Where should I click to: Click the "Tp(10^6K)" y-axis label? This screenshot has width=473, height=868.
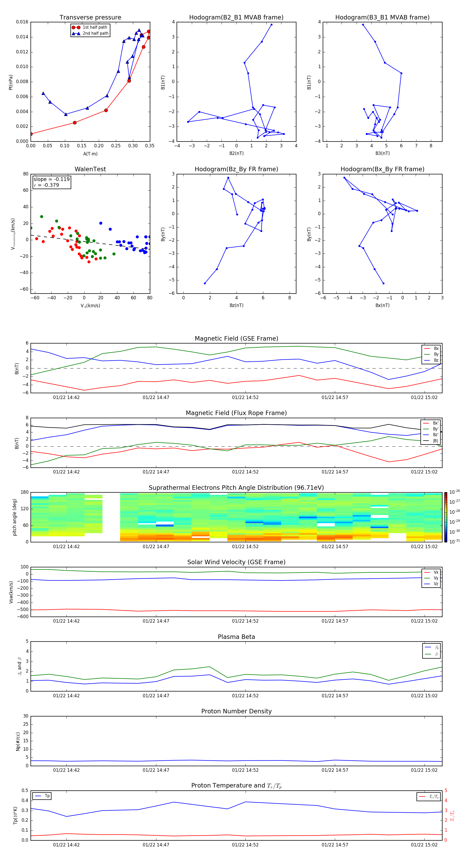15,815
